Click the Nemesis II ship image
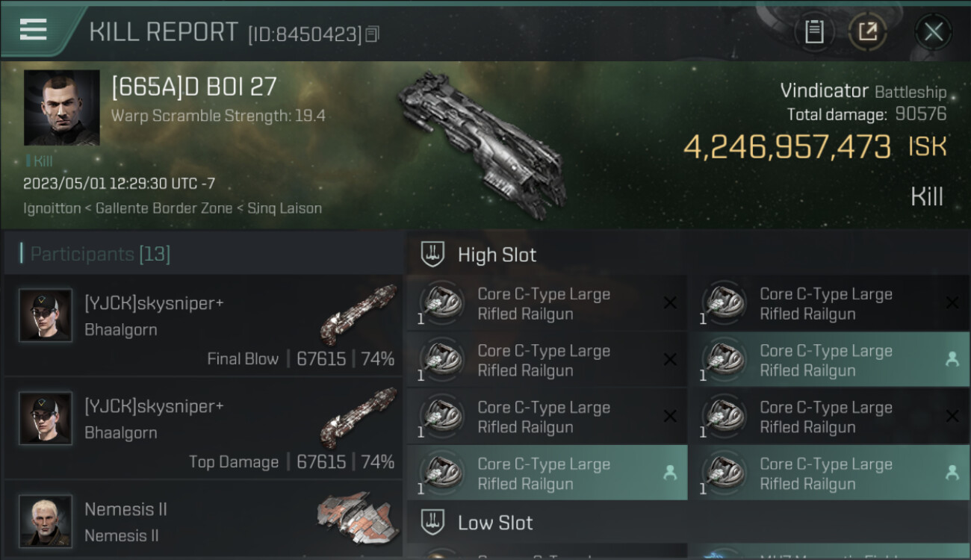Image resolution: width=971 pixels, height=560 pixels. 357,517
